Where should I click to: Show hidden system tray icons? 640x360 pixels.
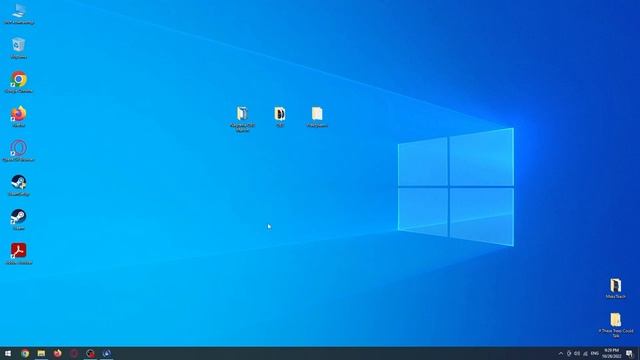pyautogui.click(x=560, y=353)
